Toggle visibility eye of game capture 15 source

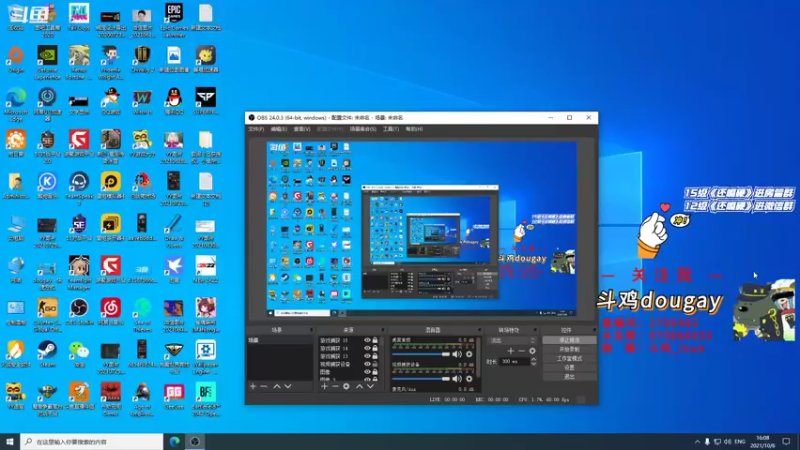pyautogui.click(x=367, y=340)
